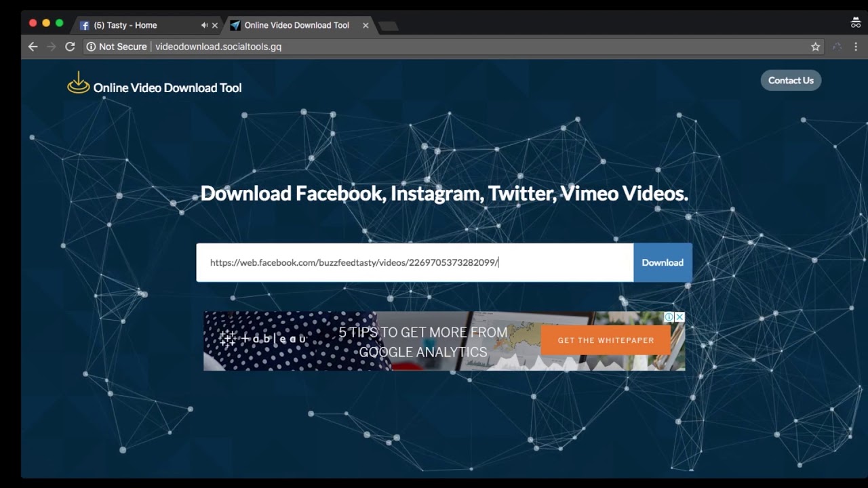The image size is (868, 488).
Task: Click the blue Download button
Action: click(x=663, y=262)
